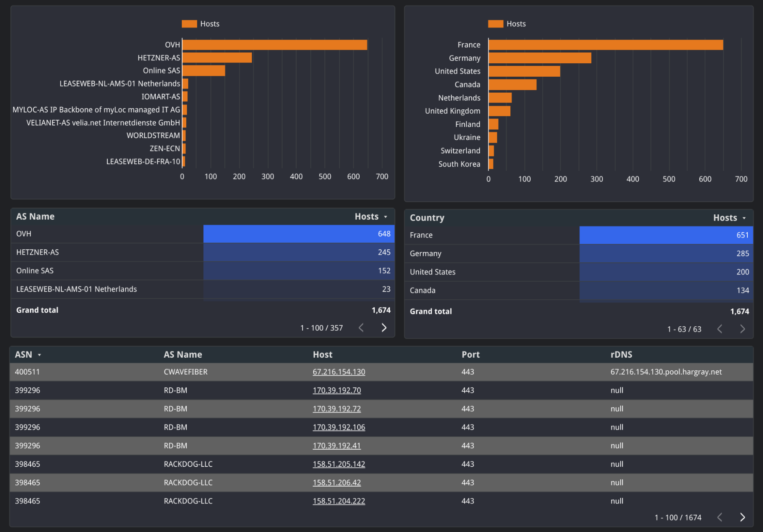Click the Port column header
The width and height of the screenshot is (763, 532).
[x=470, y=355]
